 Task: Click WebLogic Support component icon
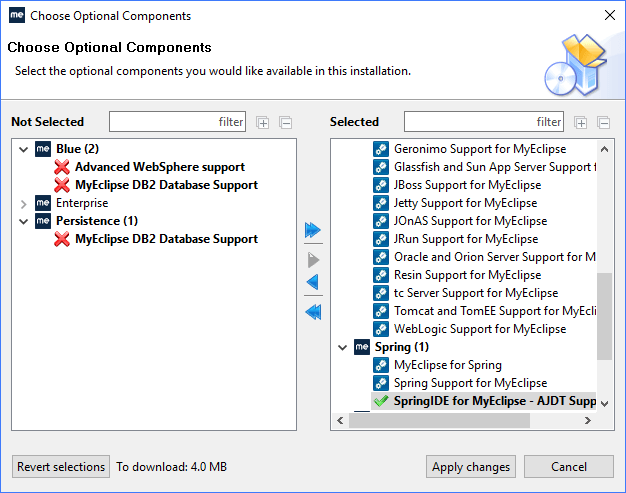coord(381,329)
